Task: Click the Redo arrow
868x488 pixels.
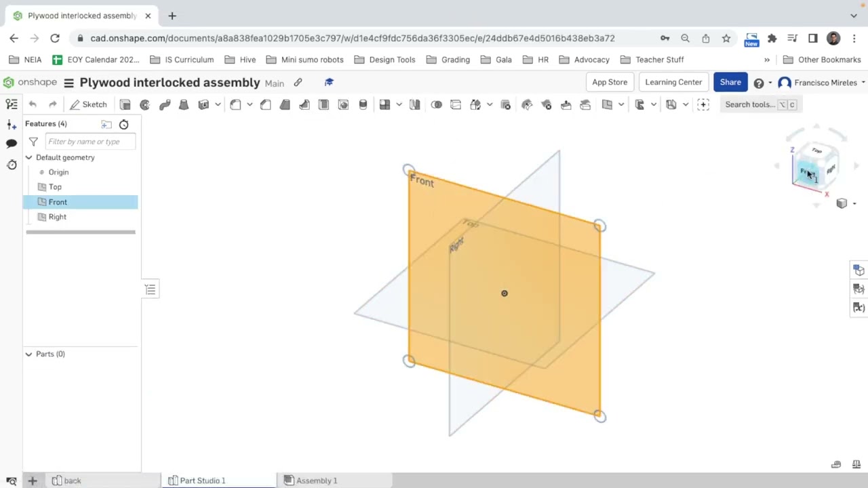Action: [x=52, y=104]
